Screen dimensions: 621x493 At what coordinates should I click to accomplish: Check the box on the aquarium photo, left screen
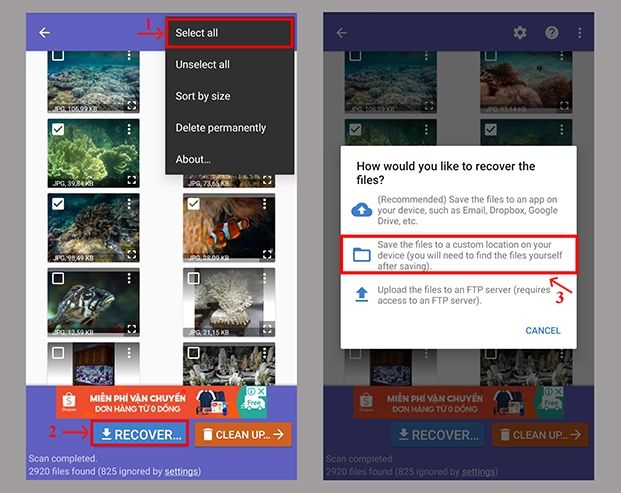pos(58,352)
